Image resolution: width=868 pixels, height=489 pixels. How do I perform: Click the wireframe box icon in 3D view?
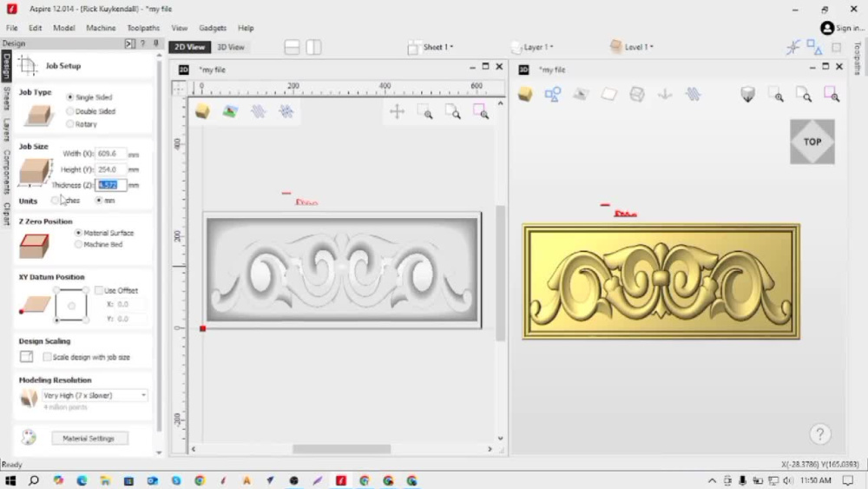637,94
